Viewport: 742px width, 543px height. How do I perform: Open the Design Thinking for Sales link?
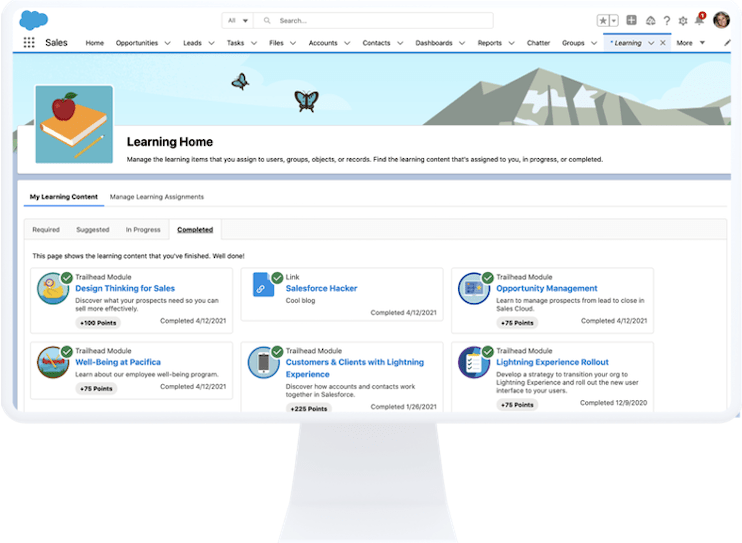pos(125,288)
